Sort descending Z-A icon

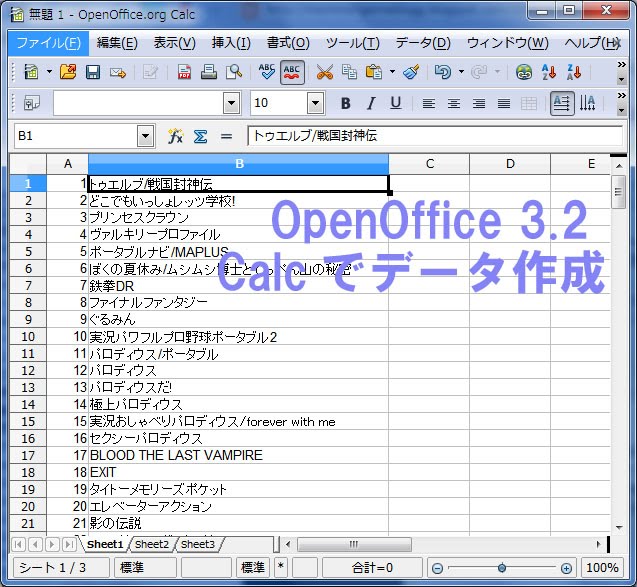point(574,72)
